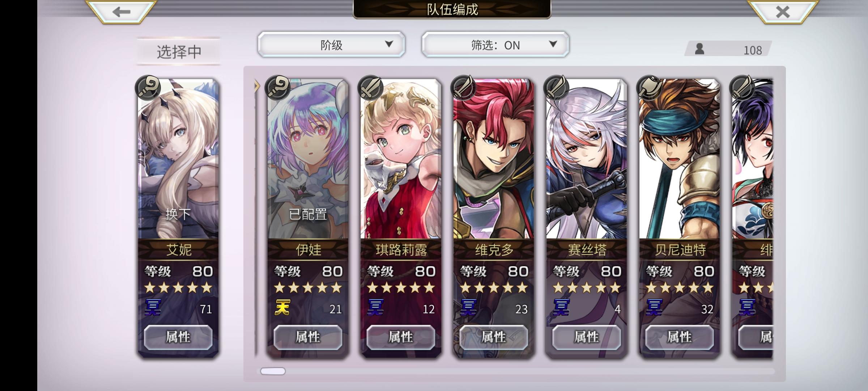The width and height of the screenshot is (868, 391).
Task: Close the team formation screen
Action: pyautogui.click(x=783, y=12)
